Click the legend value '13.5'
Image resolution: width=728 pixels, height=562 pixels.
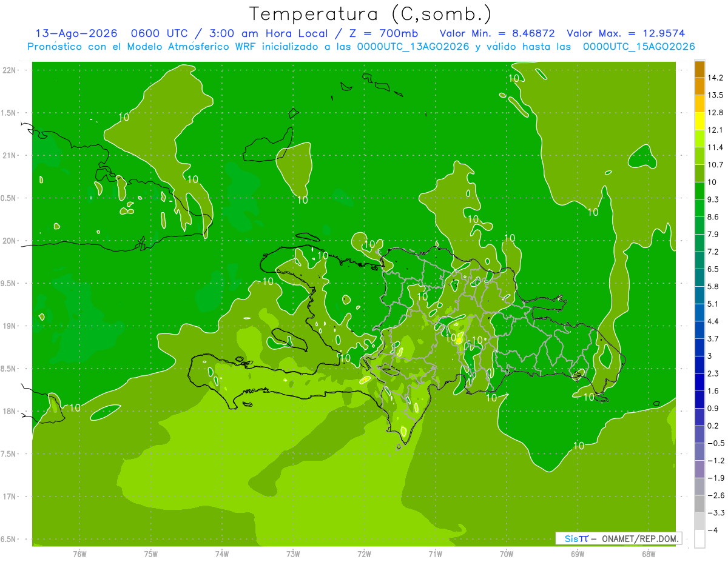[715, 95]
